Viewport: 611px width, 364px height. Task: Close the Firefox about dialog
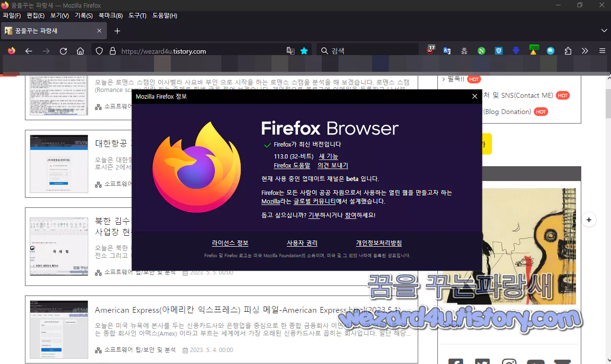[x=474, y=96]
